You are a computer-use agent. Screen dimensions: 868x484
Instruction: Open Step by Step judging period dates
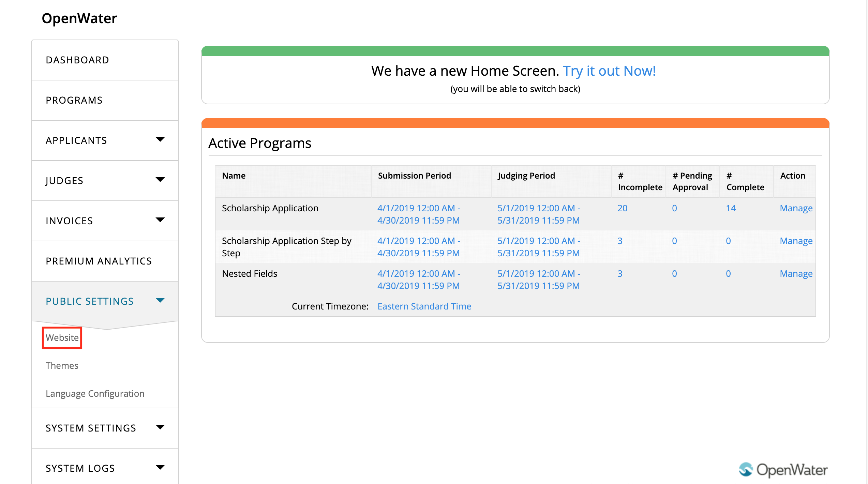click(539, 247)
